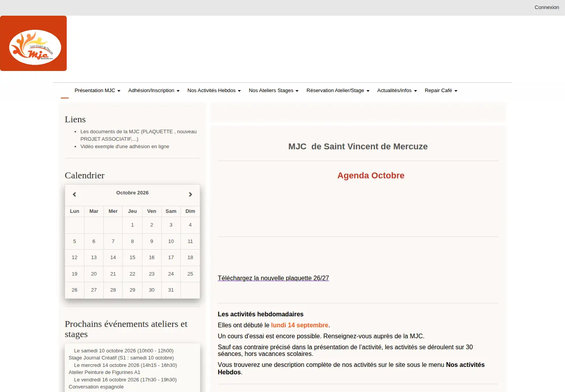Viewport: 565px width, 392px height.
Task: Click 'MJC de Saint Vincent de Mercuze' heading
Action: tap(358, 147)
